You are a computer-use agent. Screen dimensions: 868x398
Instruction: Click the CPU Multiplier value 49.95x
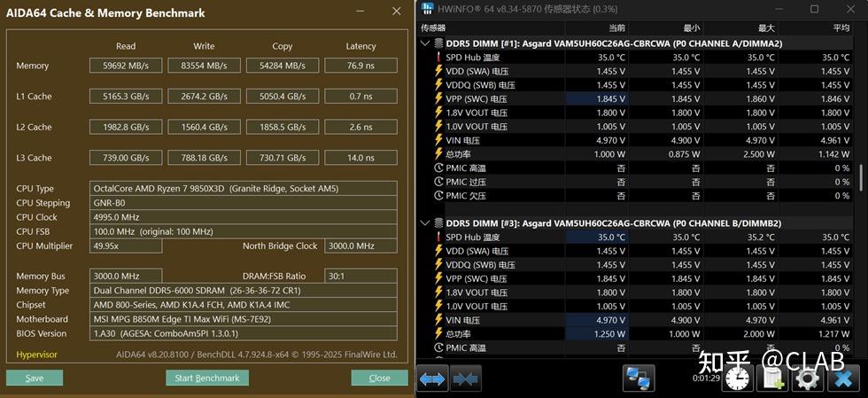[126, 246]
